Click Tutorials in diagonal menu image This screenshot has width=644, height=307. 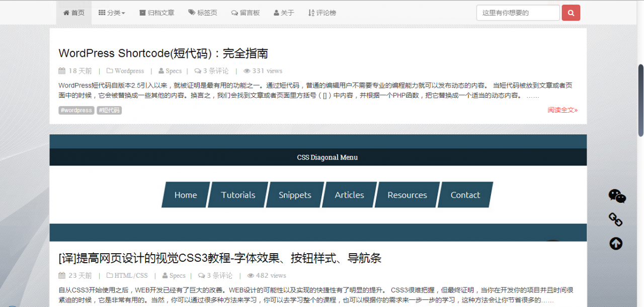click(x=238, y=195)
